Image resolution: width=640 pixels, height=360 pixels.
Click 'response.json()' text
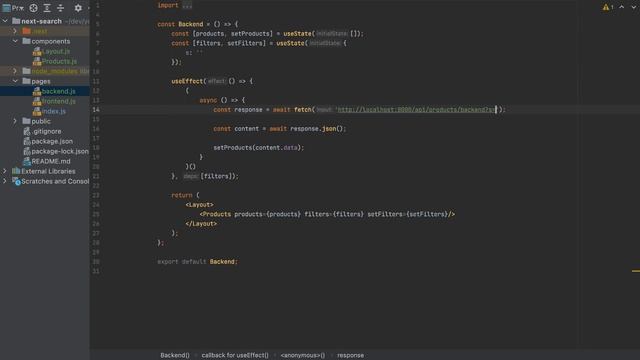point(317,129)
